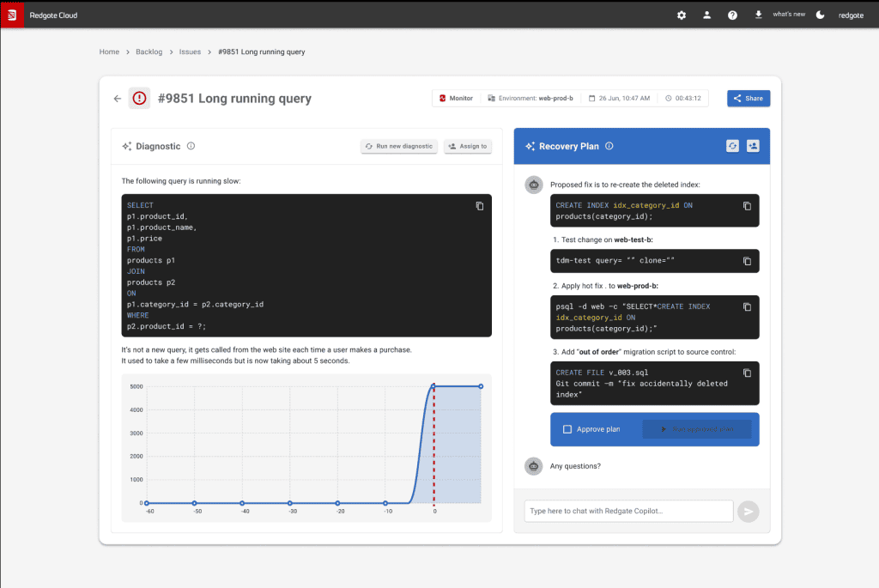Click the Monitor chip in the issue header
The height and width of the screenshot is (588, 879).
pos(457,98)
